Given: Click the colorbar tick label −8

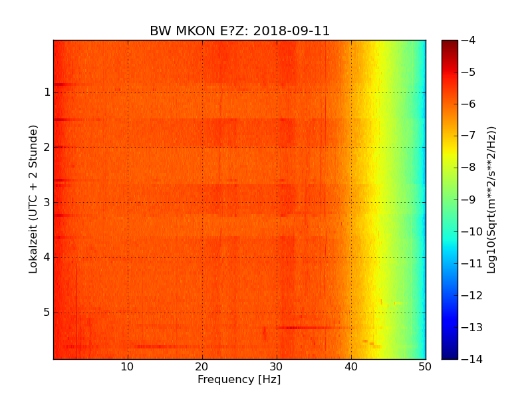Looking at the screenshot, I should pos(469,168).
